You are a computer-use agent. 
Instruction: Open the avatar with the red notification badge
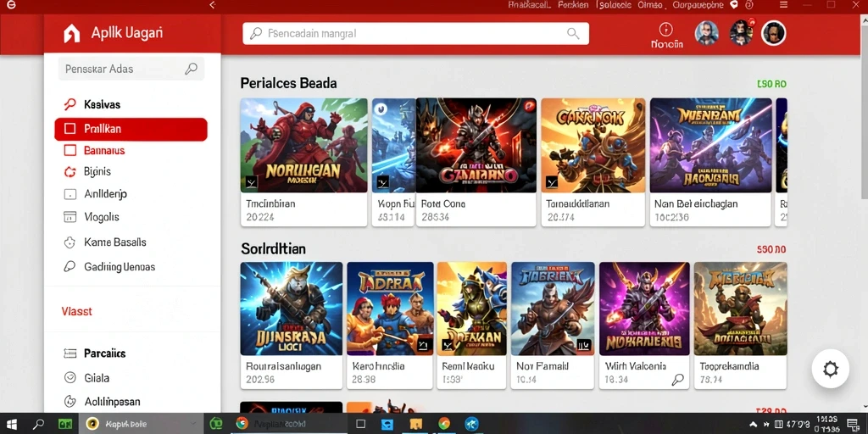(x=741, y=33)
